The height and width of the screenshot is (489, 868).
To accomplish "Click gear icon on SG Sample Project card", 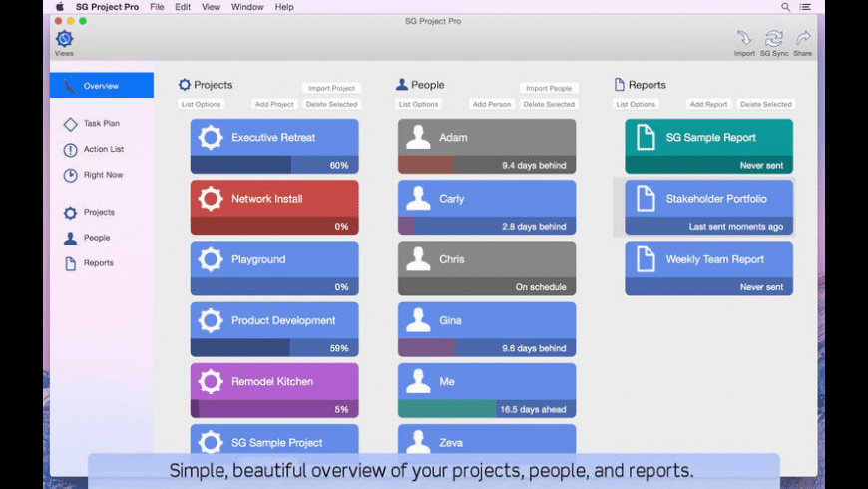I will (x=211, y=442).
